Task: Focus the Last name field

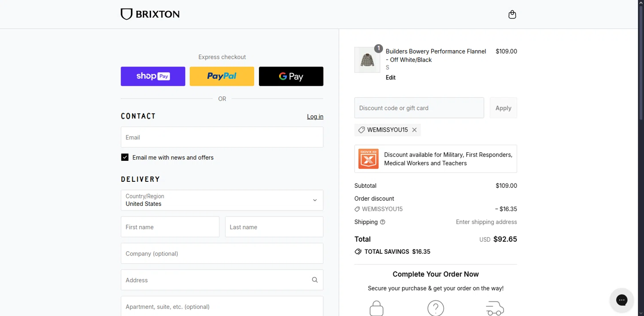Action: [x=274, y=227]
